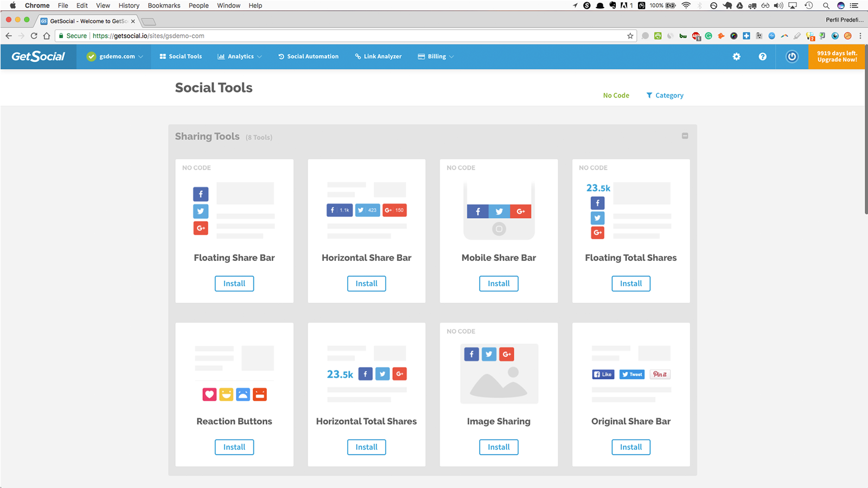Open the help question mark icon

[762, 56]
